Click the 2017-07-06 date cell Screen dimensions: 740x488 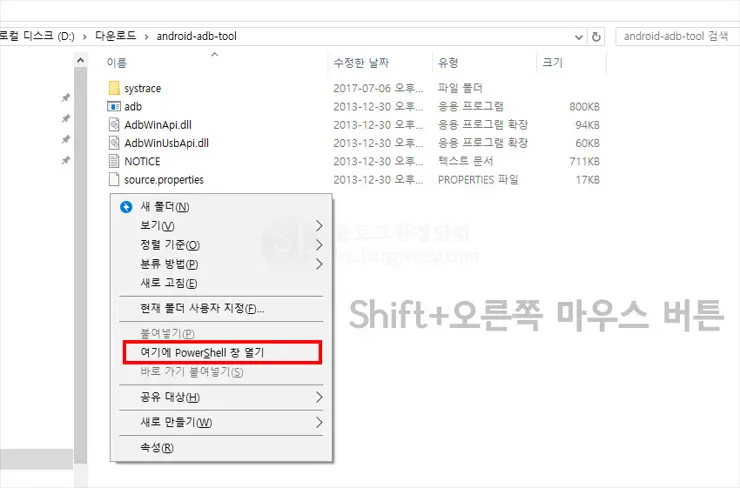coord(378,88)
